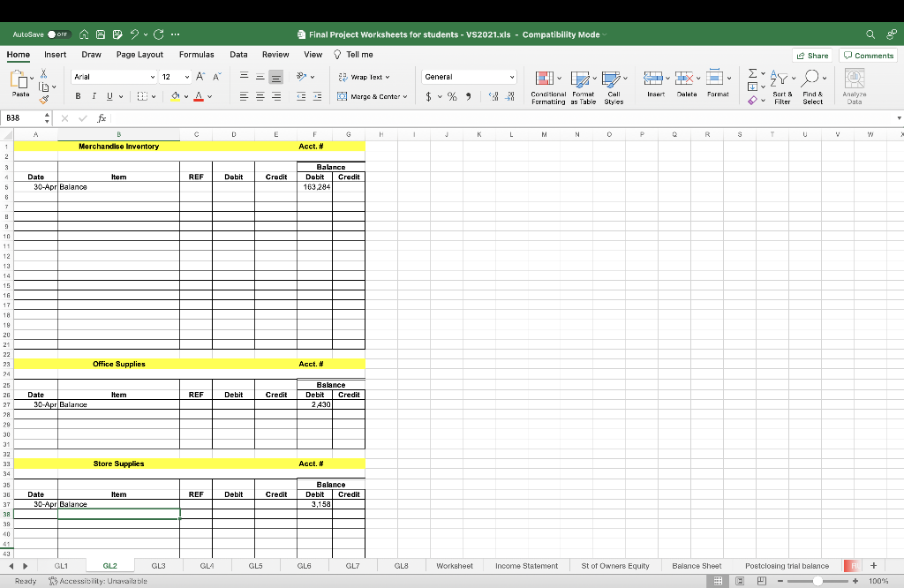The width and height of the screenshot is (904, 588).
Task: Click the Paste clipboard icon
Action: pos(19,79)
